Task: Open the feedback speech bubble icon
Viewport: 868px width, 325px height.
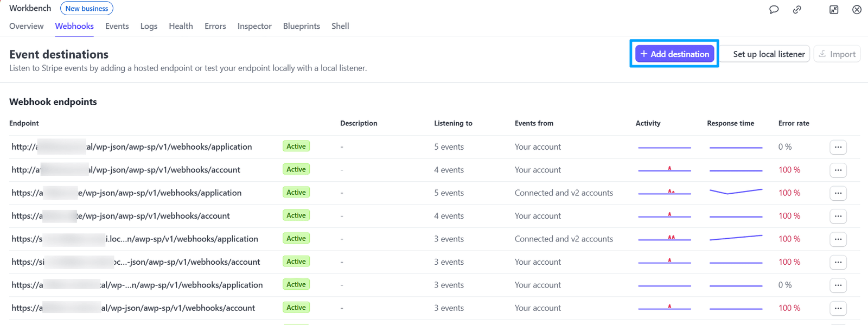Action: 774,9
